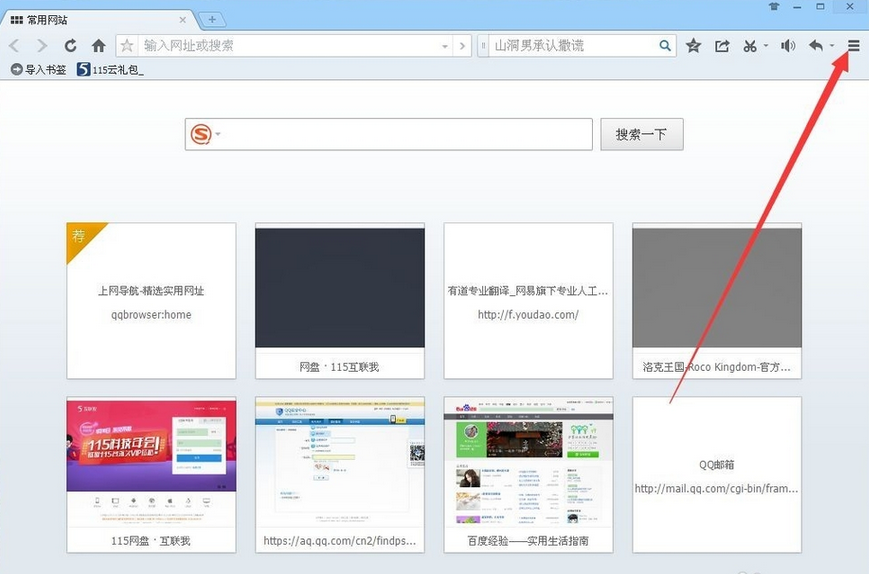Expand the screenshot tool dropdown arrow
Viewport: 869px width, 574px height.
coord(766,46)
